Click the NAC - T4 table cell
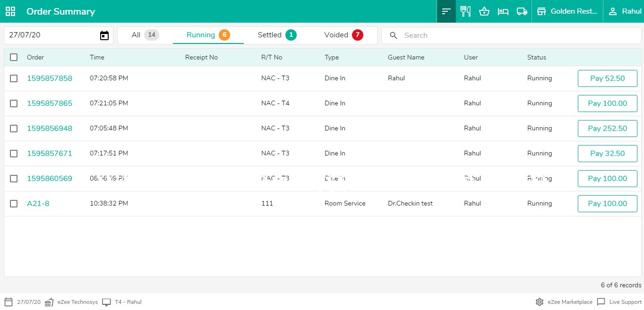 [x=275, y=103]
